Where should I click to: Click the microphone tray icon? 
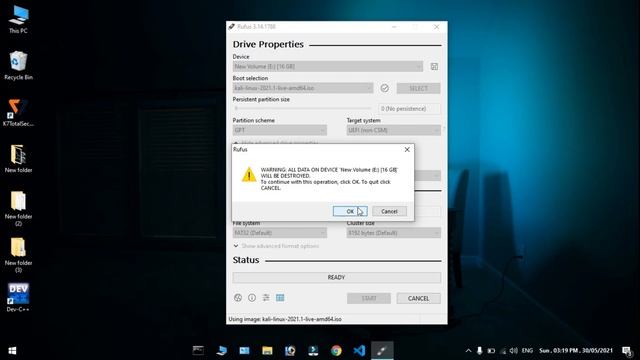[x=480, y=351]
